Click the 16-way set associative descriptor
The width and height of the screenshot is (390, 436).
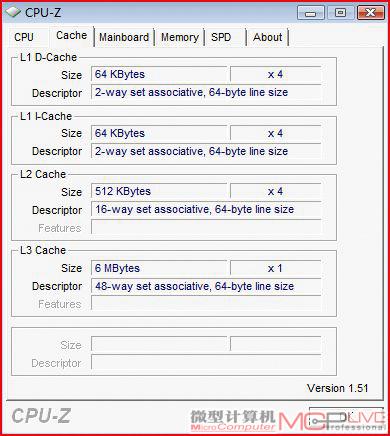tap(206, 209)
